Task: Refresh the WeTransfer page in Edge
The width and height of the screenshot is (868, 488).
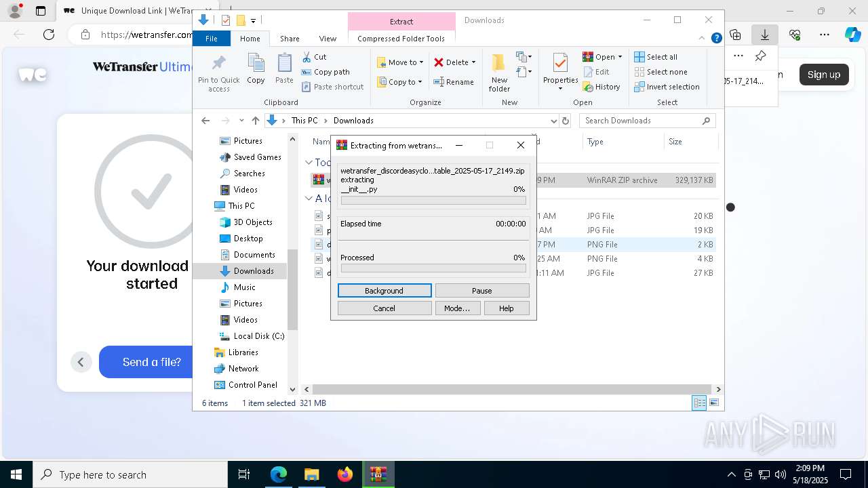Action: 49,35
